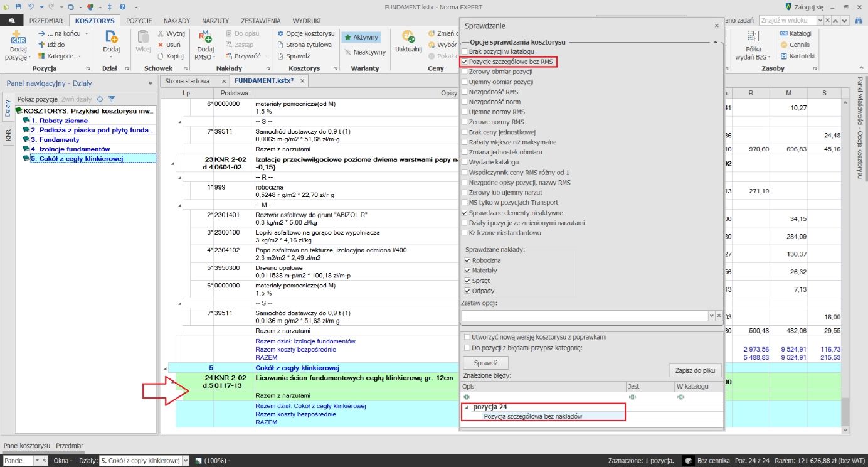
Task: Open the ZESTAWIENIA ribbon tab
Action: [260, 21]
